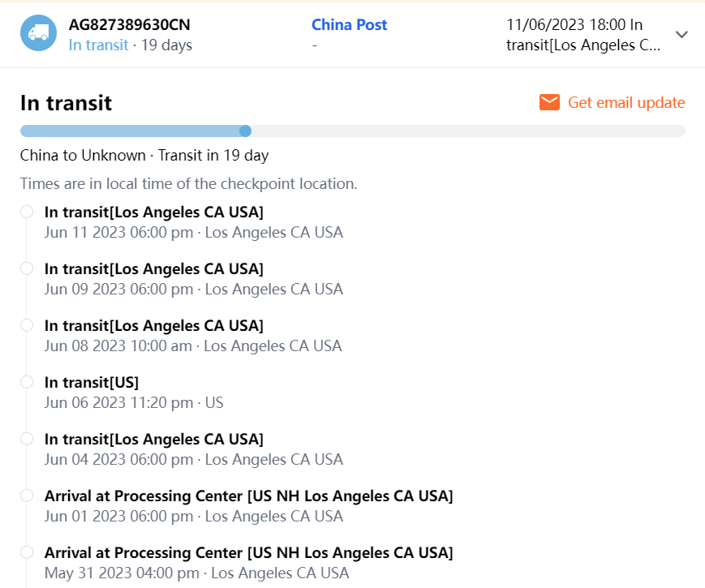Image resolution: width=705 pixels, height=588 pixels.
Task: Click the orange email envelope icon
Action: point(549,102)
